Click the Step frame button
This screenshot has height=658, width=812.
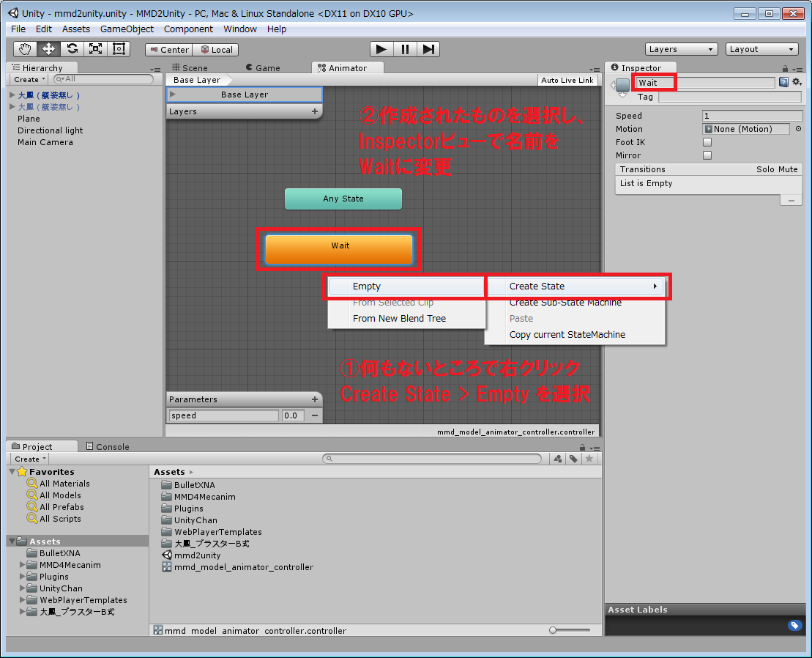click(x=428, y=49)
